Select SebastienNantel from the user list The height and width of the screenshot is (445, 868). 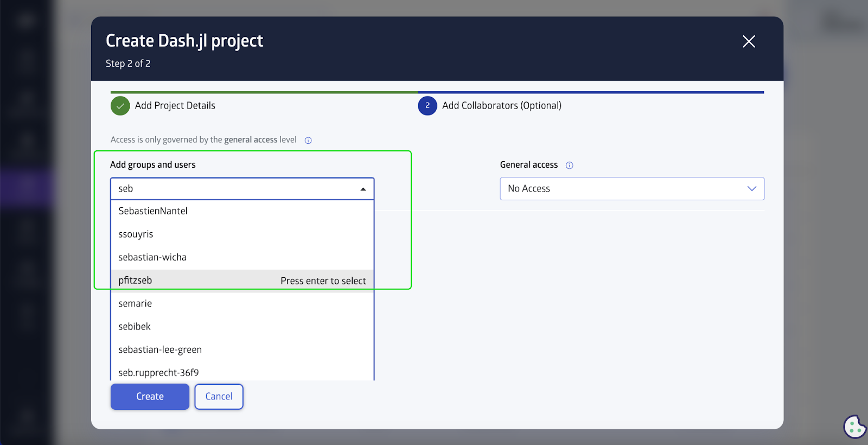click(242, 211)
